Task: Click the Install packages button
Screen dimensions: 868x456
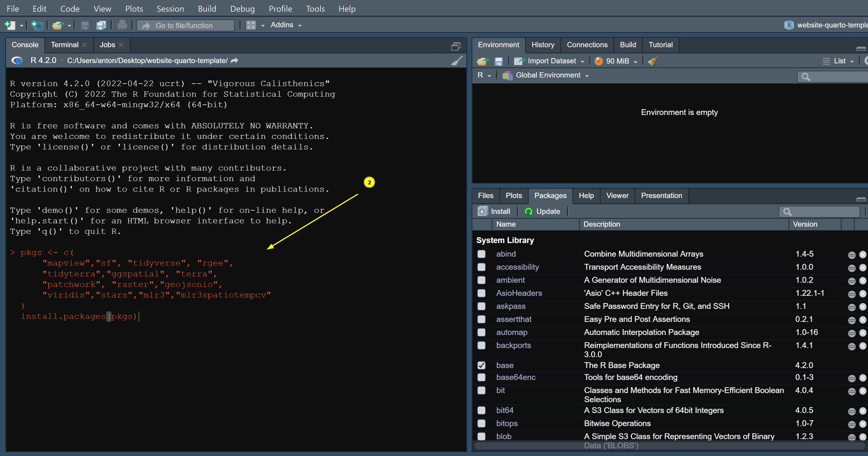Action: [x=494, y=212]
